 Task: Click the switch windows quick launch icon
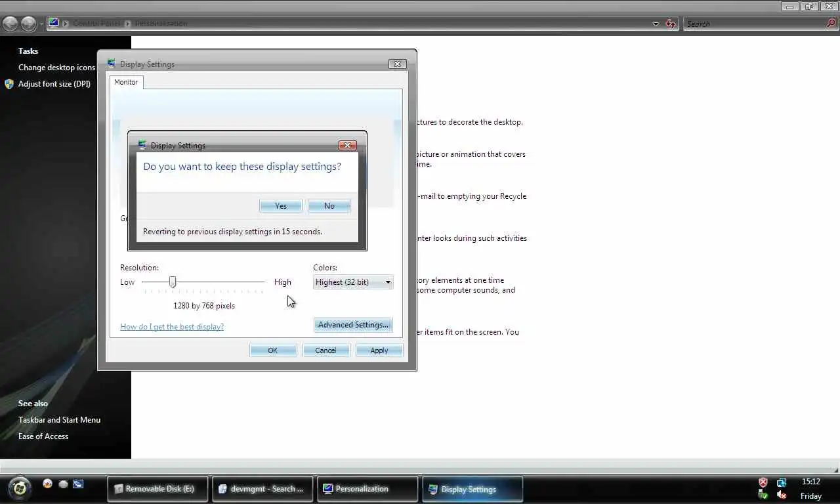click(x=78, y=484)
